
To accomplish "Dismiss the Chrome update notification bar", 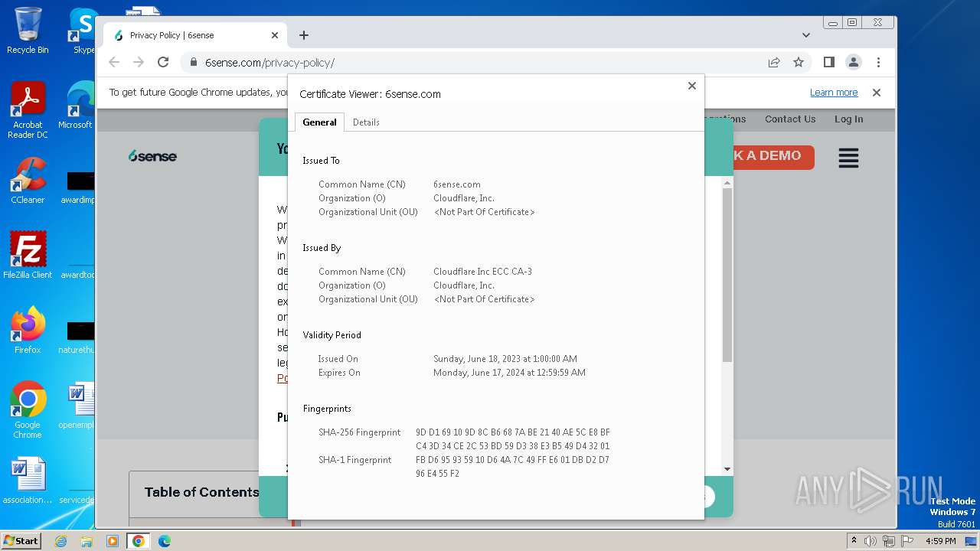I will pos(877,93).
